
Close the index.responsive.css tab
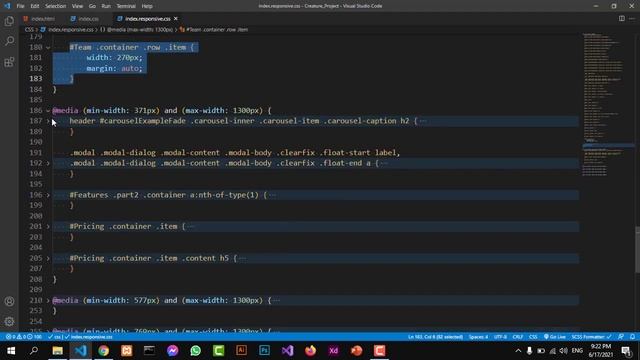pyautogui.click(x=176, y=19)
